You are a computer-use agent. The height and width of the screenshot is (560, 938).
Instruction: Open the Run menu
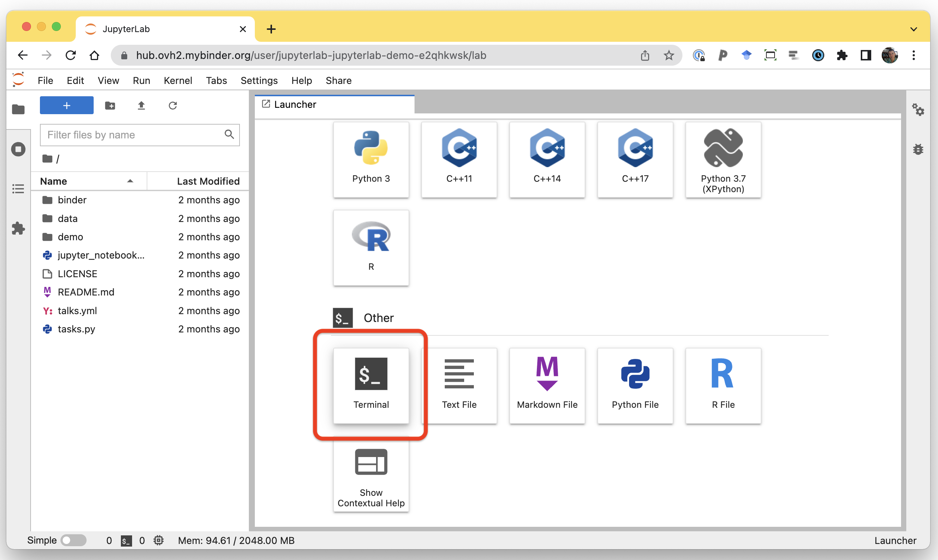(x=141, y=80)
